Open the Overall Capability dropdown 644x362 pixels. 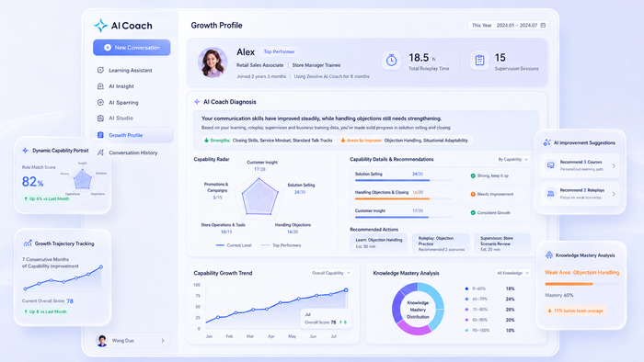(x=330, y=273)
